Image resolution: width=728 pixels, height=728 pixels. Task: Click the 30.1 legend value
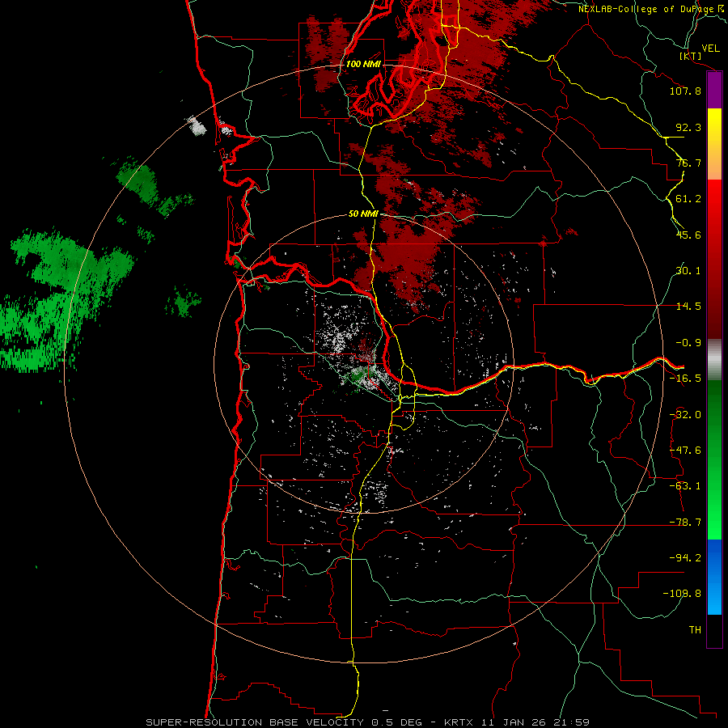[688, 271]
